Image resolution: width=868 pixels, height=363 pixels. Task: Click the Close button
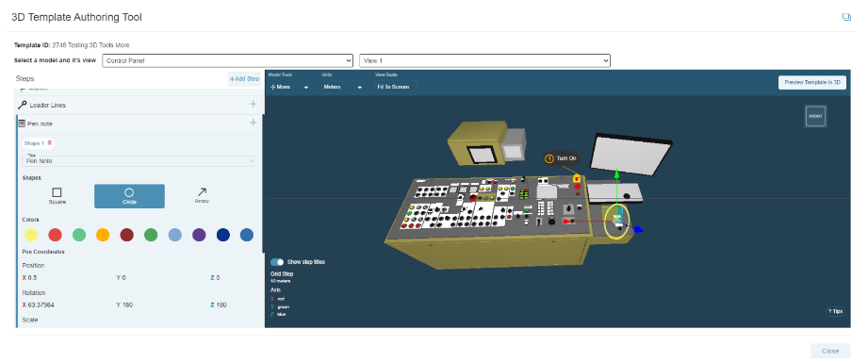pos(829,351)
